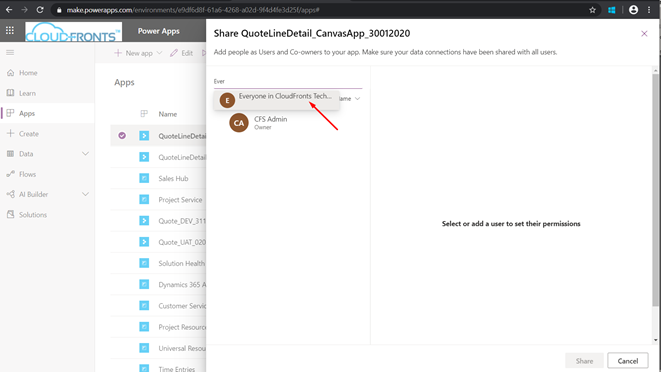Click the Create plus icon

tap(11, 133)
